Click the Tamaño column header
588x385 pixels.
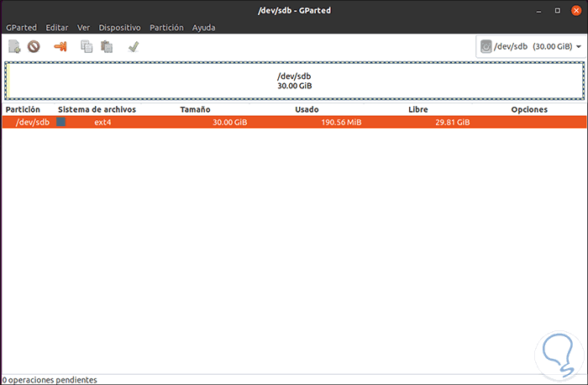point(195,109)
